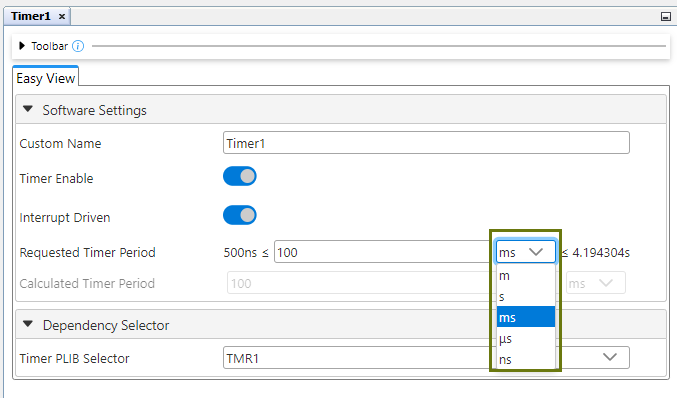Click the Custom Name input field
Screen dimensions: 677x398
tap(426, 143)
